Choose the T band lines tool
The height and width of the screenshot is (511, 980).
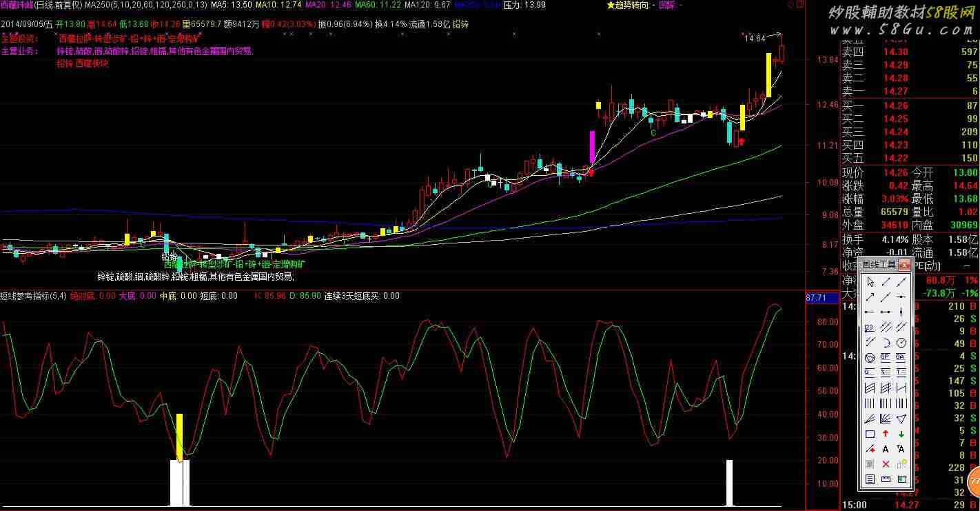point(901,373)
